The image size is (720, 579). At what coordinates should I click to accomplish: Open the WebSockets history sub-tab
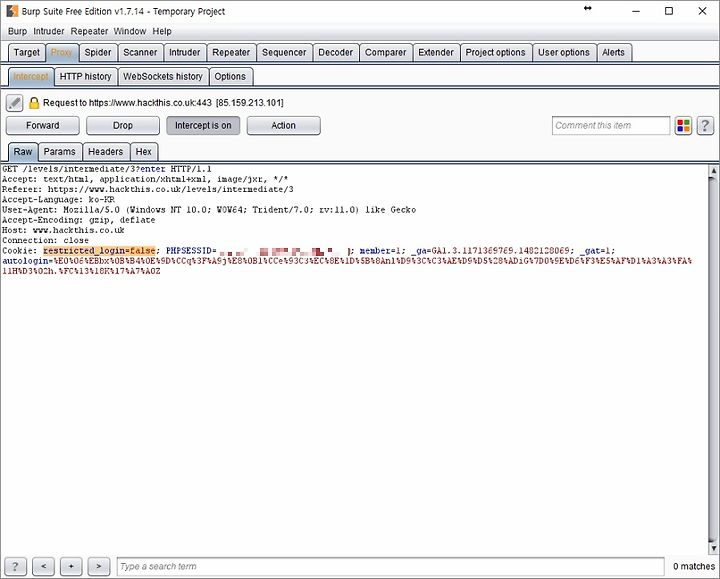tap(163, 76)
